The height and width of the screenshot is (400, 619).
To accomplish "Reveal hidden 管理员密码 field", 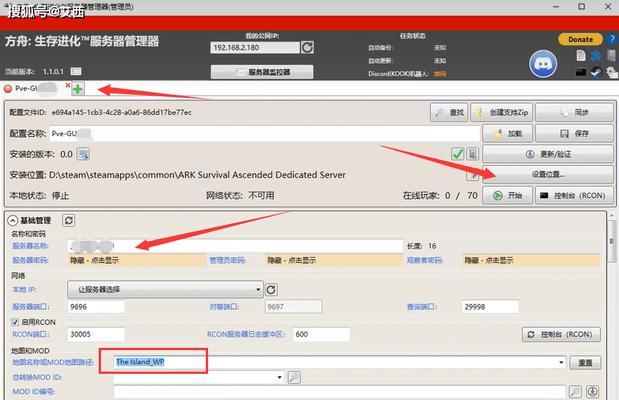I will point(334,260).
